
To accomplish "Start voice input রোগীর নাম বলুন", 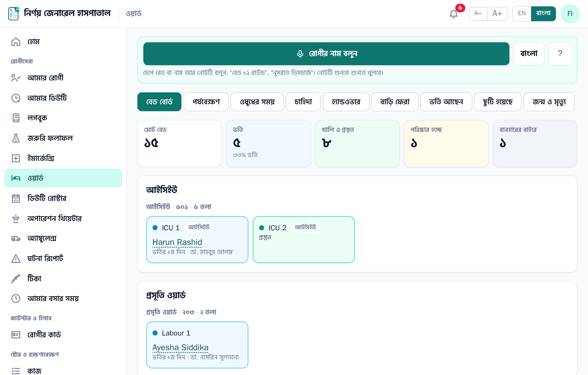I will [x=326, y=54].
